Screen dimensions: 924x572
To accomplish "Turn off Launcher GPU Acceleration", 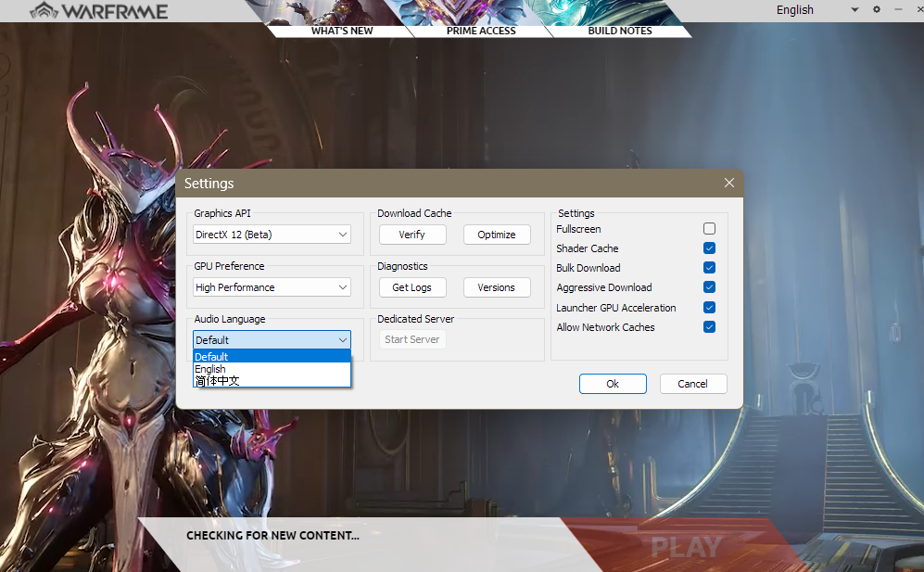I will point(709,307).
